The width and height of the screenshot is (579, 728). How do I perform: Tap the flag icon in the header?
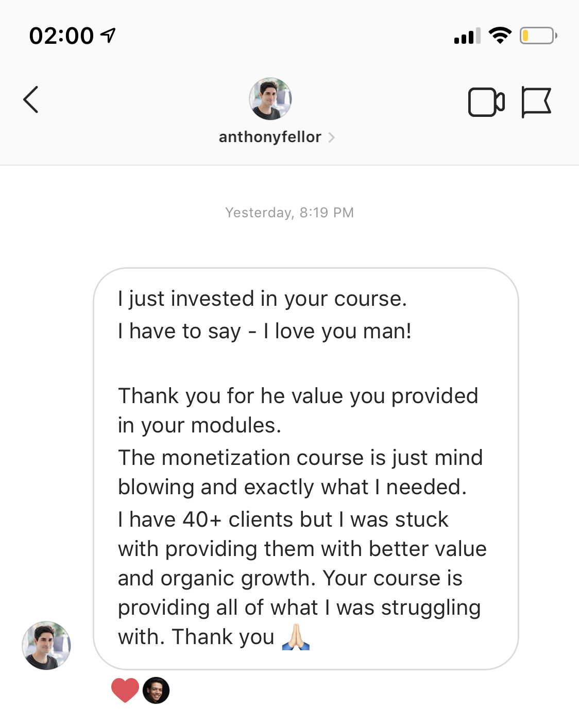pyautogui.click(x=536, y=102)
